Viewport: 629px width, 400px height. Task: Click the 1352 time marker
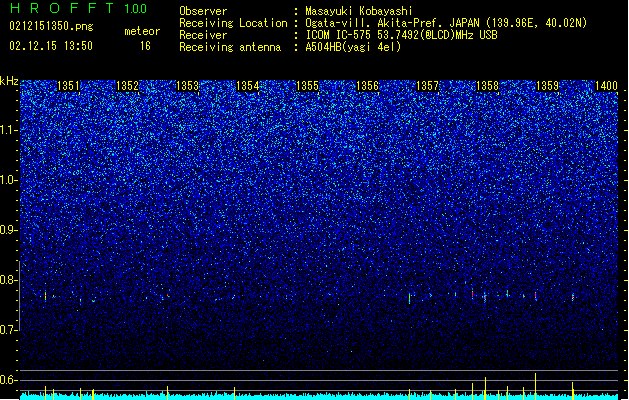pos(127,86)
